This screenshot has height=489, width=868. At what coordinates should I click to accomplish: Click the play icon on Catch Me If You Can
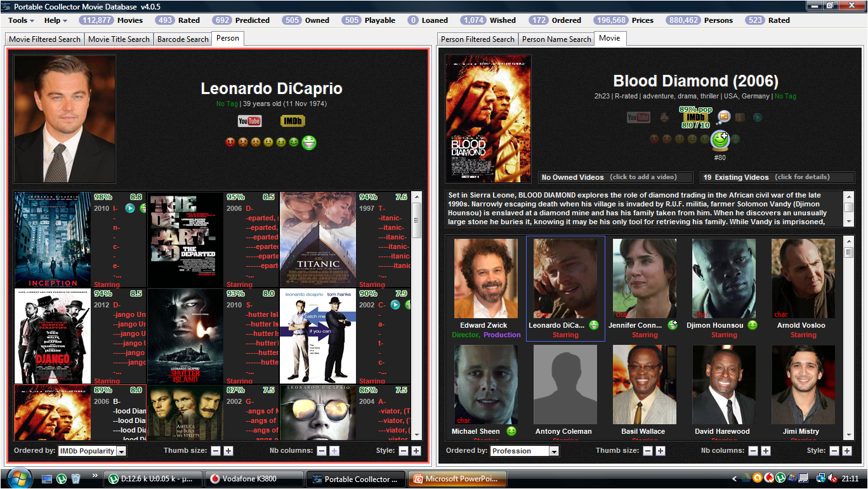point(395,305)
